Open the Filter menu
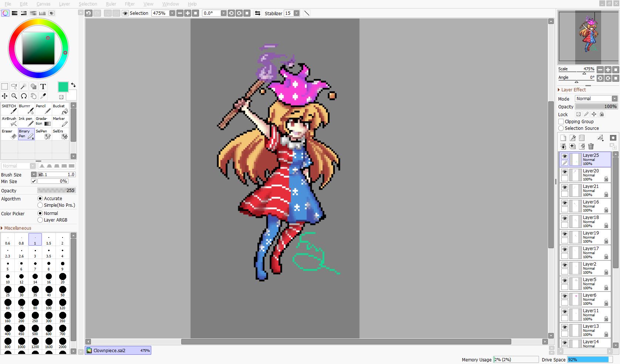620x364 pixels. click(130, 4)
